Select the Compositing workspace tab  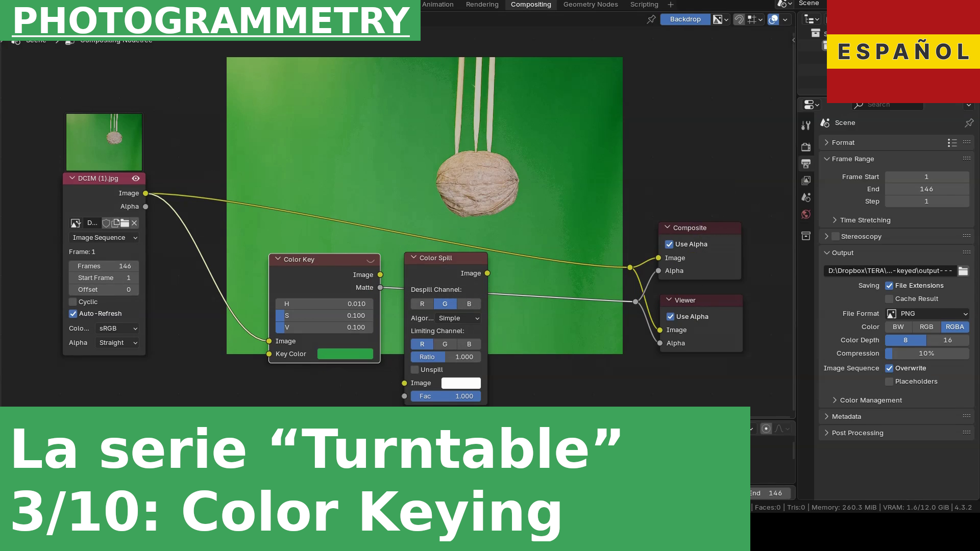coord(531,5)
